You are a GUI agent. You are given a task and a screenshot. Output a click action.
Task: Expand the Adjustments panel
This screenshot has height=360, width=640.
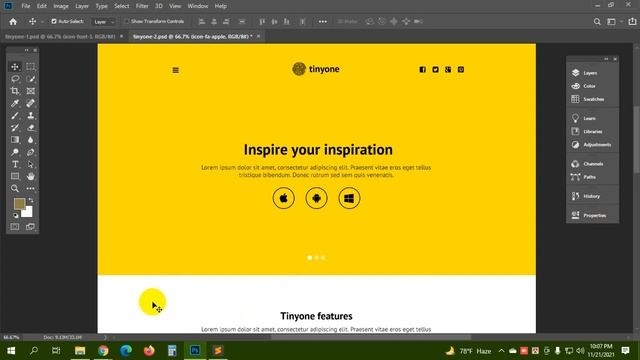(592, 144)
